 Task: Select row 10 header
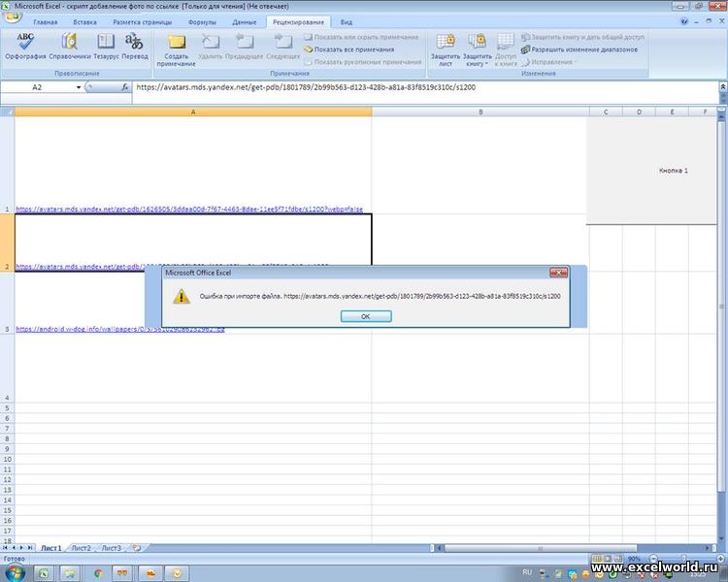tap(7, 459)
